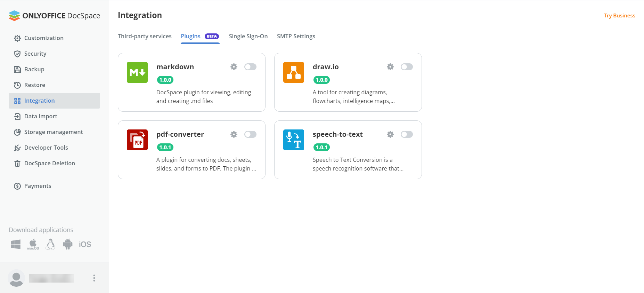The image size is (644, 293).
Task: Open draw.io plugin settings gear
Action: 390,67
